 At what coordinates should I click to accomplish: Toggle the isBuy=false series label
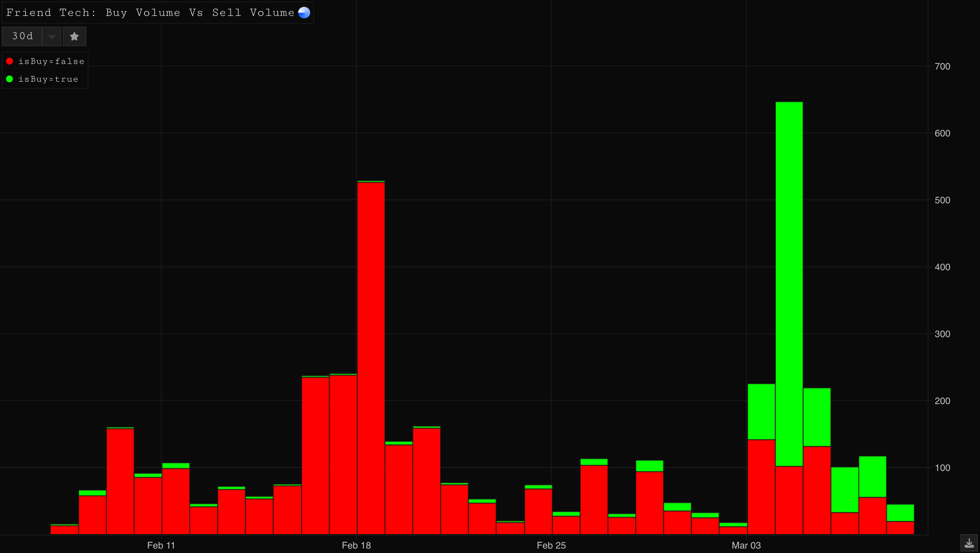(x=51, y=61)
